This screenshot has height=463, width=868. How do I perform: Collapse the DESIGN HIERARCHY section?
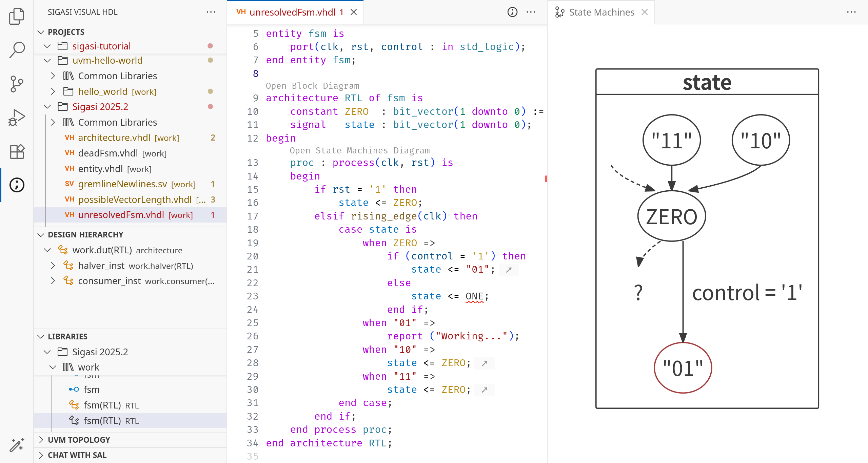tap(41, 235)
